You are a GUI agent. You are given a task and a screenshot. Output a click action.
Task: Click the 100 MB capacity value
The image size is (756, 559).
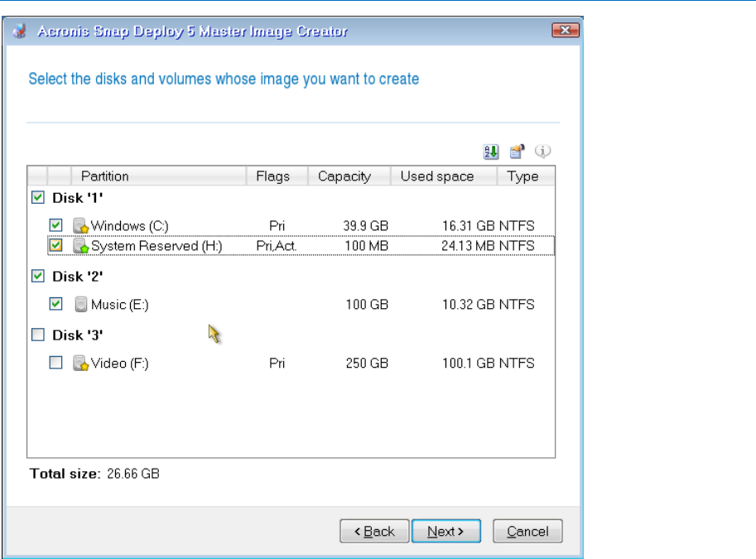coord(367,247)
